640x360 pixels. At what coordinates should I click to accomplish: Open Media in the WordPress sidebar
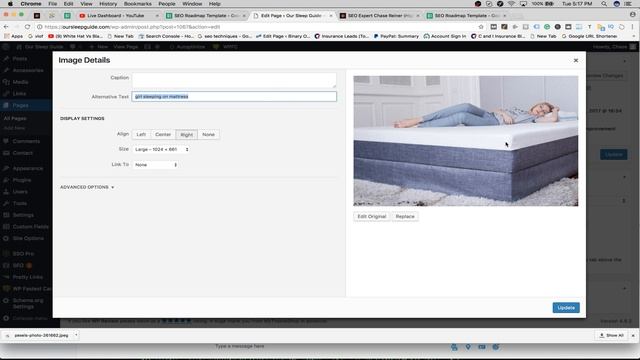(20, 82)
